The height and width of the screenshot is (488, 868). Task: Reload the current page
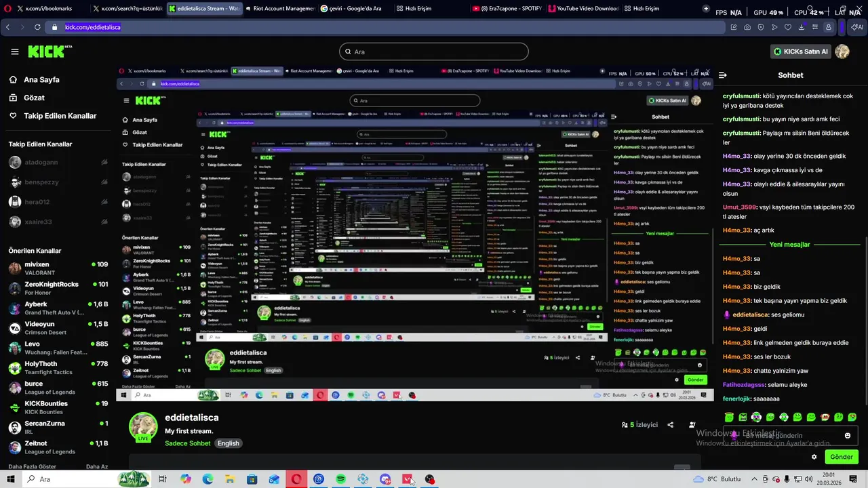click(37, 27)
